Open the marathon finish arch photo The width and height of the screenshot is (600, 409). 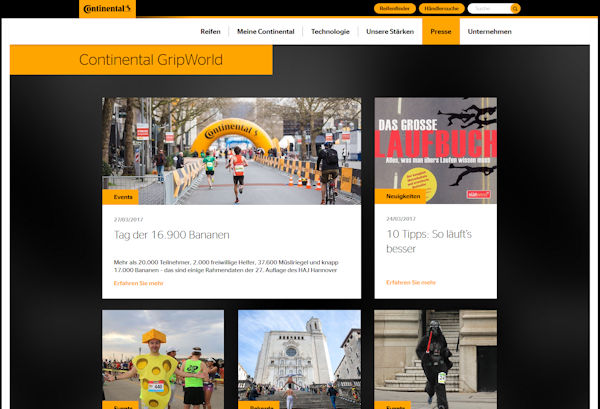[x=232, y=151]
